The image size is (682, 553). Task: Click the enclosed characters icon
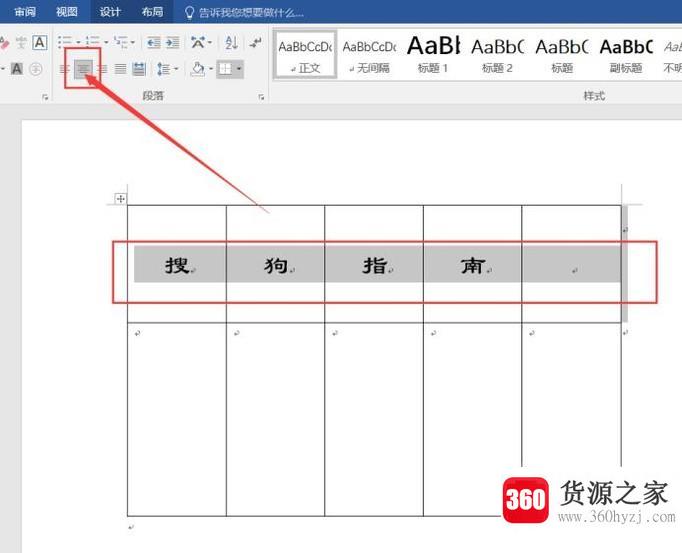[x=36, y=69]
